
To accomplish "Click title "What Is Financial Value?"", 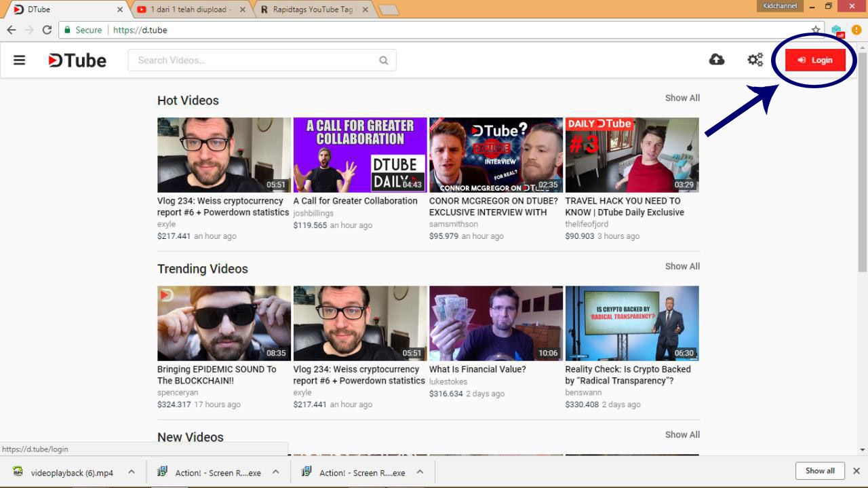I will [x=477, y=369].
